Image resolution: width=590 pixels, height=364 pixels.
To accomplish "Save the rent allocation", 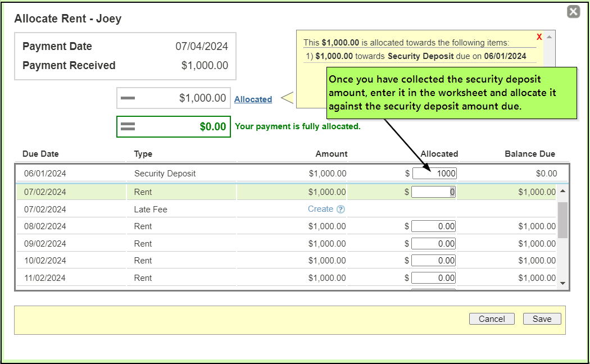I will (x=542, y=319).
